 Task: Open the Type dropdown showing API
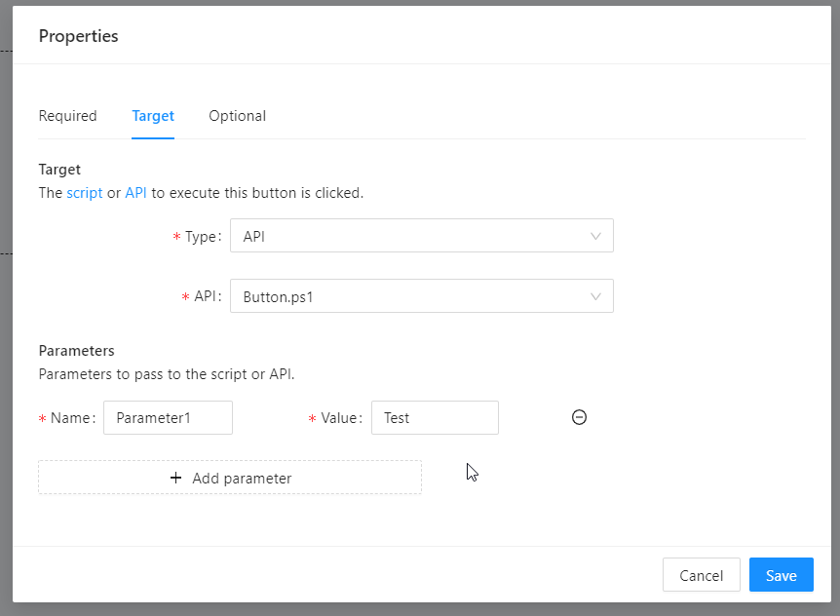[x=422, y=236]
